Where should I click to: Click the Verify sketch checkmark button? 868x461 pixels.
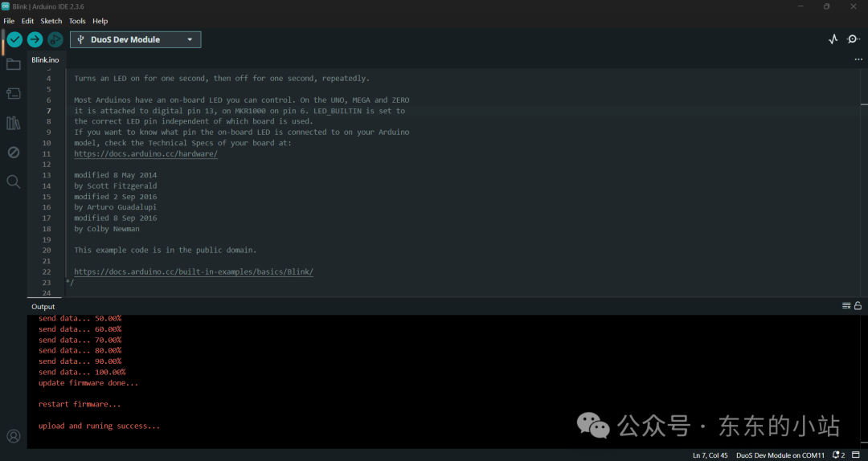[15, 39]
